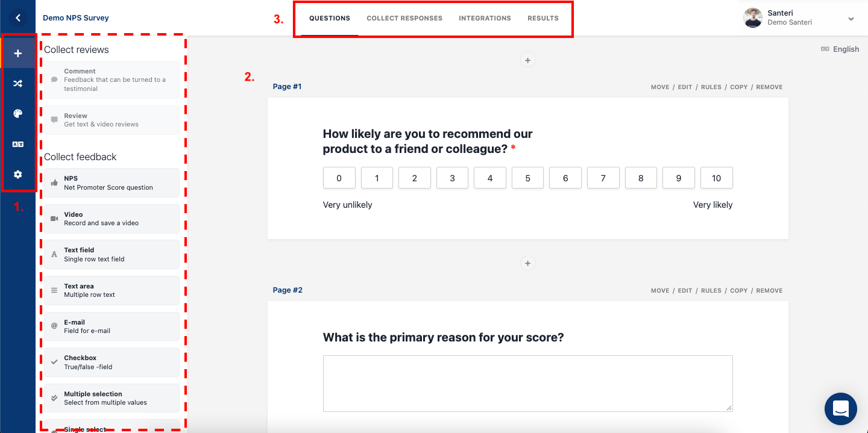Click Edit link for Page #1
Viewport: 868px width, 433px height.
tap(685, 87)
